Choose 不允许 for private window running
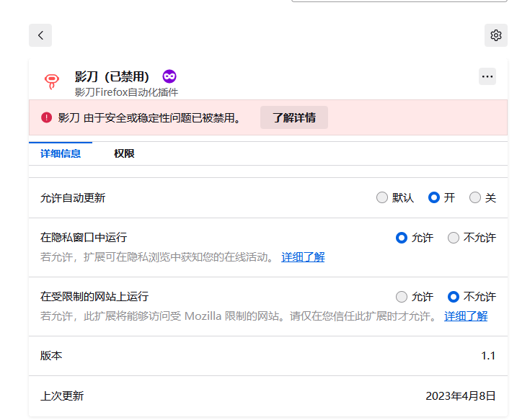This screenshot has height=420, width=517. point(454,238)
